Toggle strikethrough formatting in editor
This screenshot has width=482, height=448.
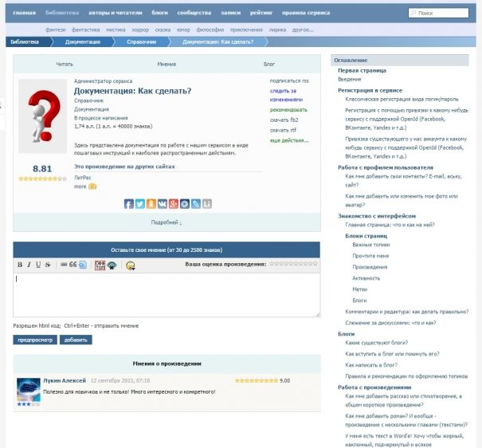(48, 265)
